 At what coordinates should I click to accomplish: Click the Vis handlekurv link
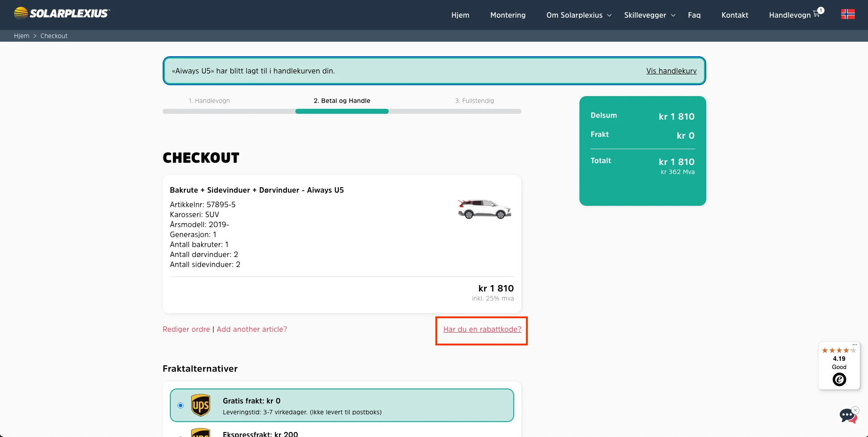671,71
